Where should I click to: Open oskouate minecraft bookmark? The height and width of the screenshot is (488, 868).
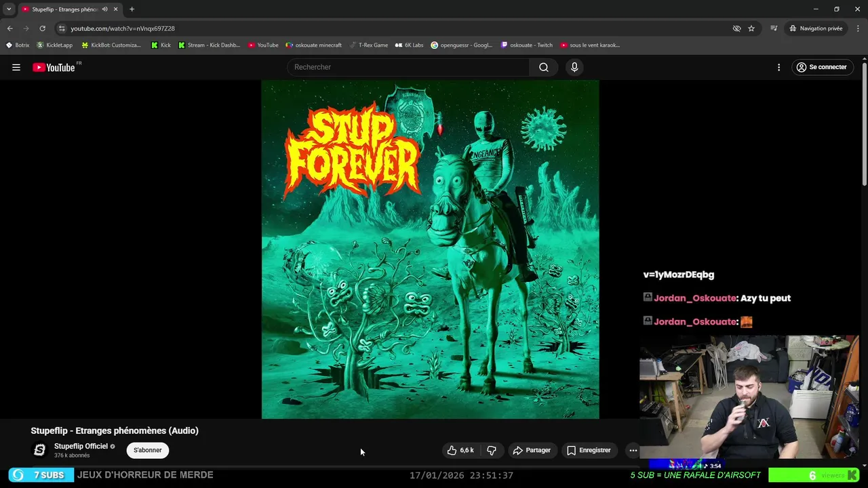click(x=313, y=45)
